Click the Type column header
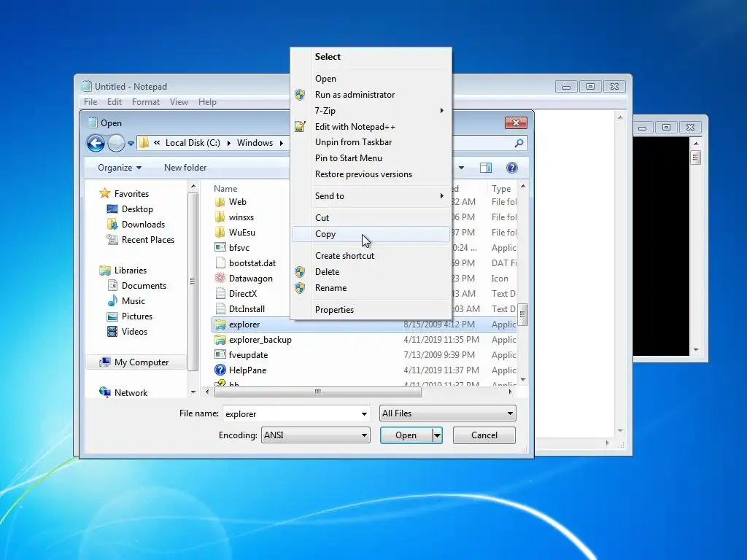 point(501,189)
